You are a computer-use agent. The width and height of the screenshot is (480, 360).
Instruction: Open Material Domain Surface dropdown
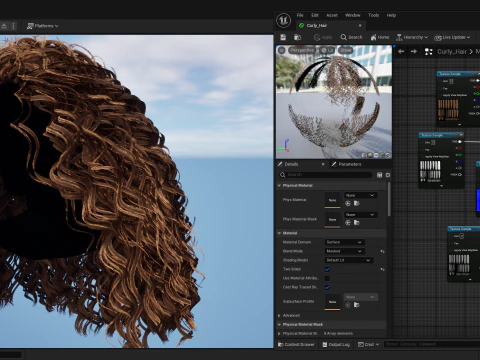pos(345,242)
